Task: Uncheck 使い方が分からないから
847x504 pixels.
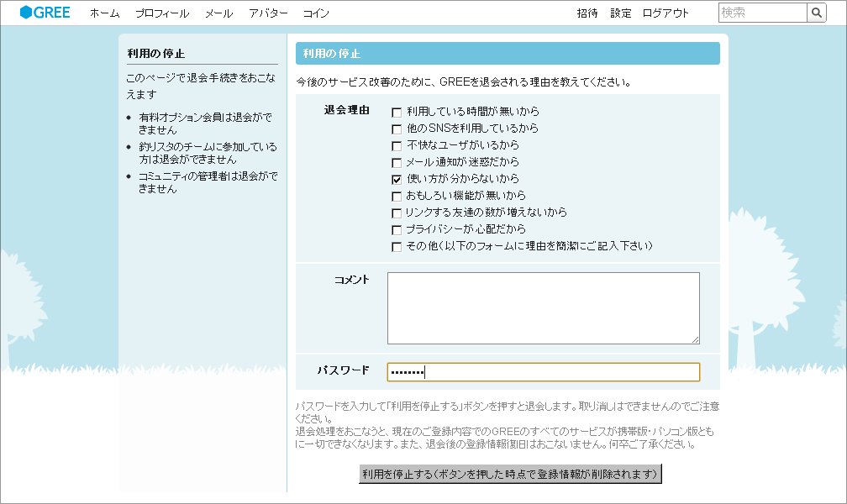Action: pyautogui.click(x=397, y=180)
